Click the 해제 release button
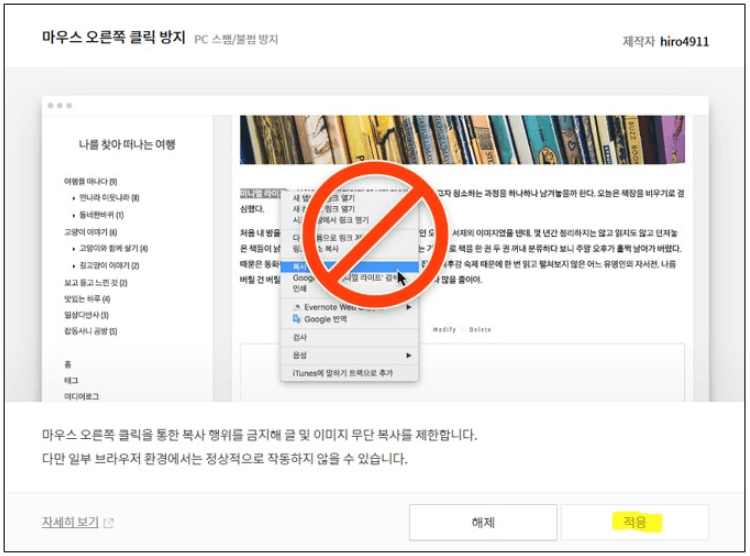Viewport: 750px width, 556px height. (x=483, y=522)
